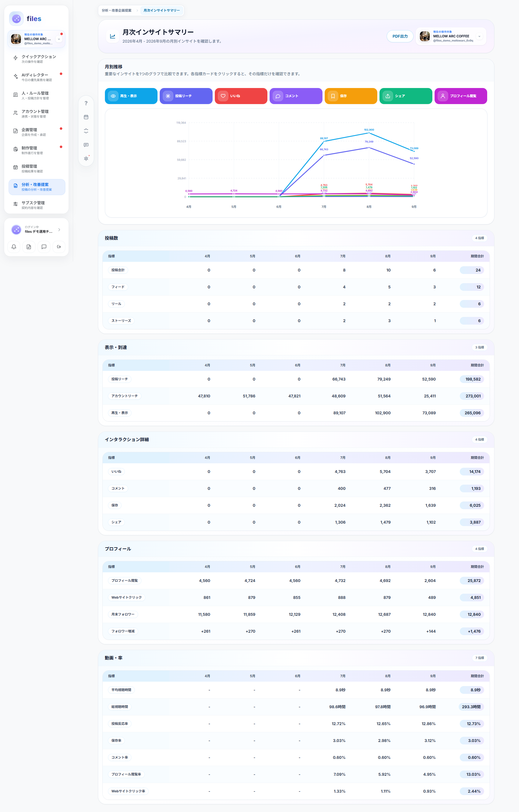The height and width of the screenshot is (812, 519).
Task: Expand the files デモ運用チーム login chevron
Action: tap(59, 230)
